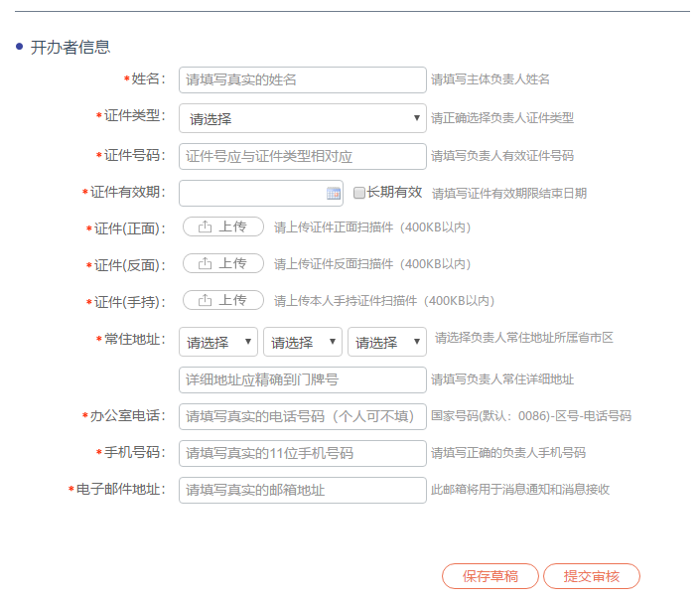Focus the 手机号码 input field
Screen dimensions: 700x601
[x=302, y=453]
